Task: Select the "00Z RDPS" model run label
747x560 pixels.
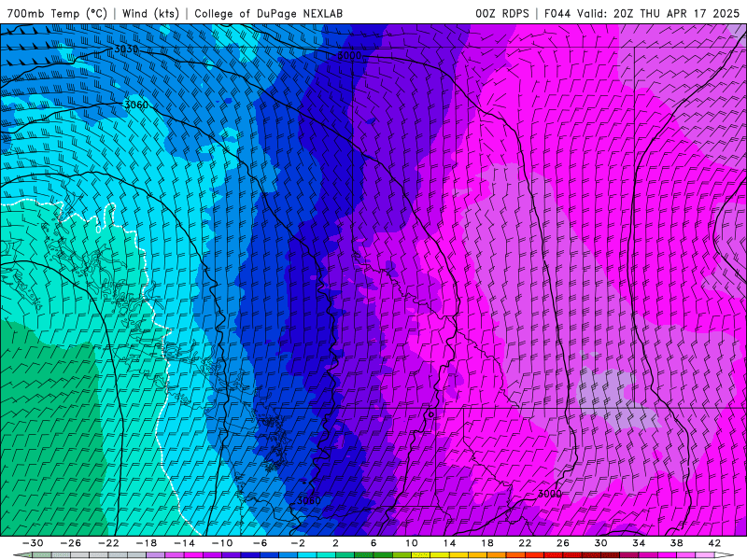Action: point(502,13)
